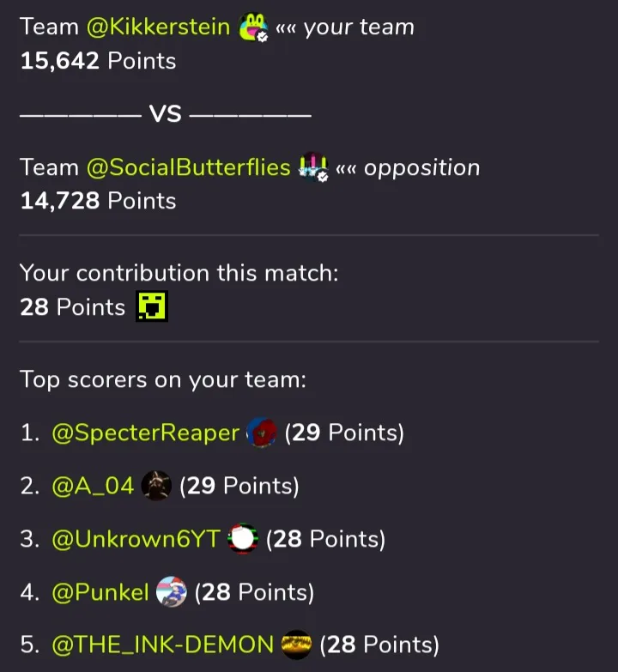The image size is (618, 672).
Task: Click the yellow pixel face emoji
Action: pos(152,306)
